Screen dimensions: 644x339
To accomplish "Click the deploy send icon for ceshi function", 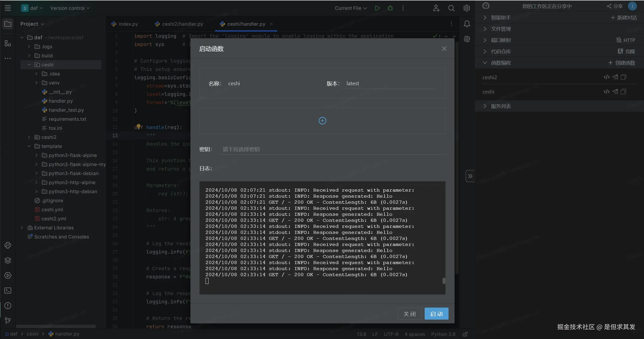I will (615, 92).
